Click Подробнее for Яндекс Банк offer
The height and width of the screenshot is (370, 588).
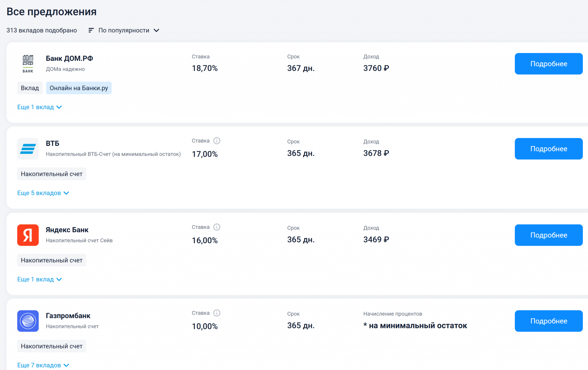[x=548, y=235]
